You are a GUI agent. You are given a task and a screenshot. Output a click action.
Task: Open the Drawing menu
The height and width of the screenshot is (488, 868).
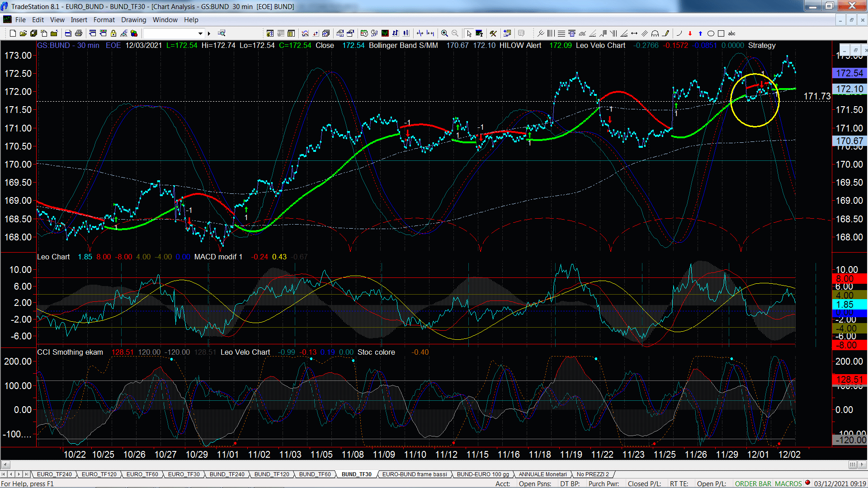click(x=134, y=20)
